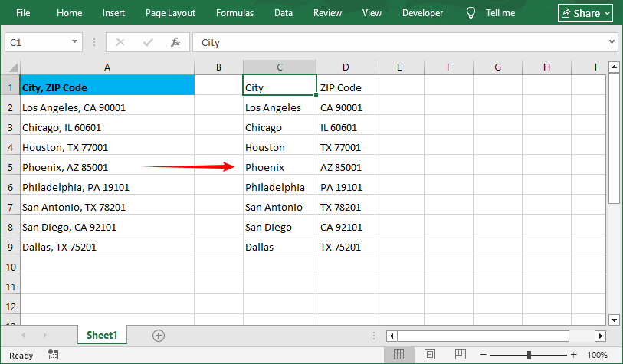
Task: Select the Sheet1 tab
Action: (102, 335)
